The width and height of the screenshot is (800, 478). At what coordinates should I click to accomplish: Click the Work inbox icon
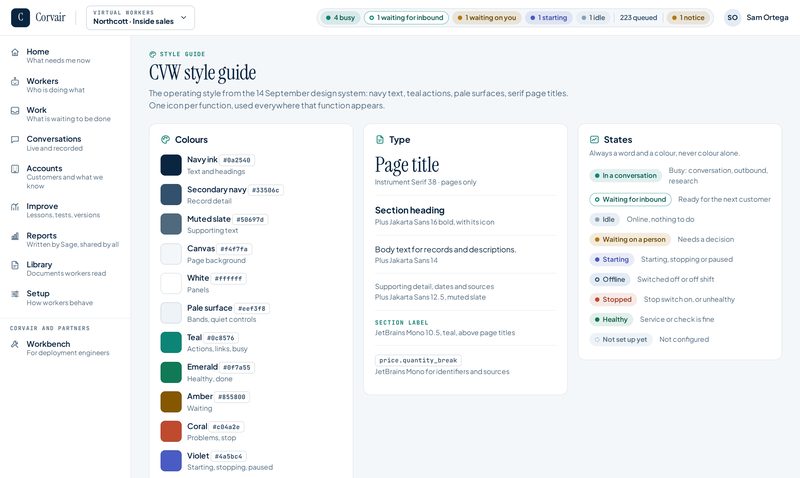tap(15, 110)
